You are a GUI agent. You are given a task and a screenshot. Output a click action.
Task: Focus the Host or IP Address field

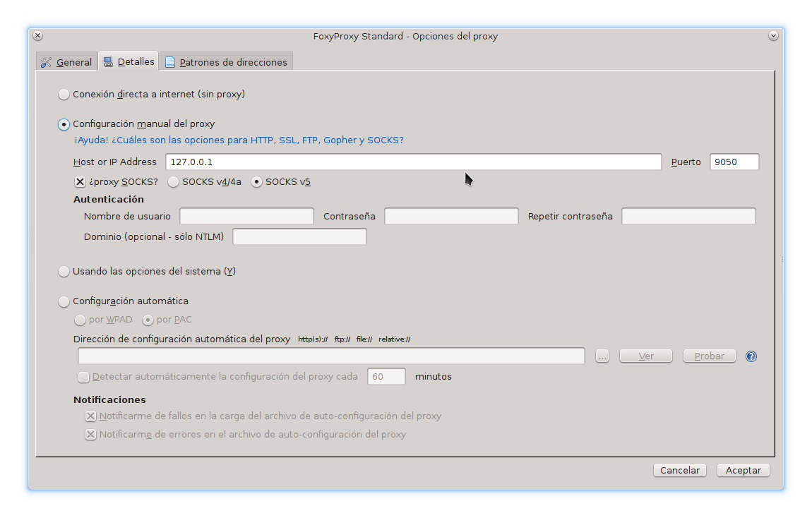point(413,162)
